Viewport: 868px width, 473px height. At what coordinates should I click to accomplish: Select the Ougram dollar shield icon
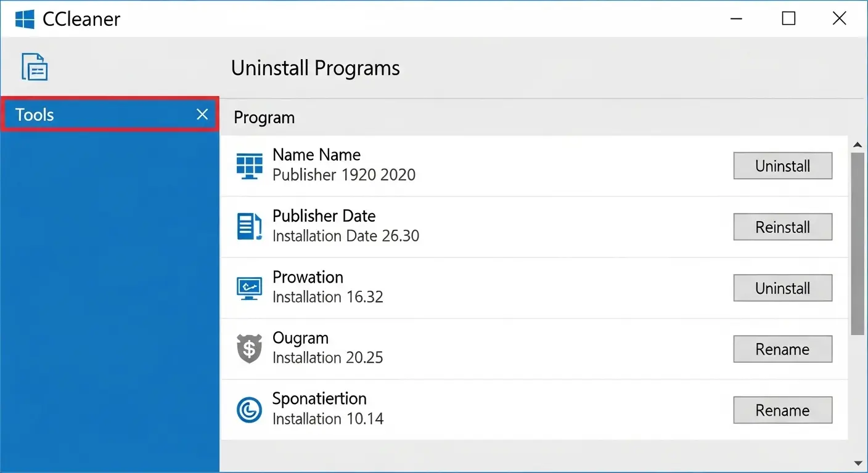[x=249, y=349]
